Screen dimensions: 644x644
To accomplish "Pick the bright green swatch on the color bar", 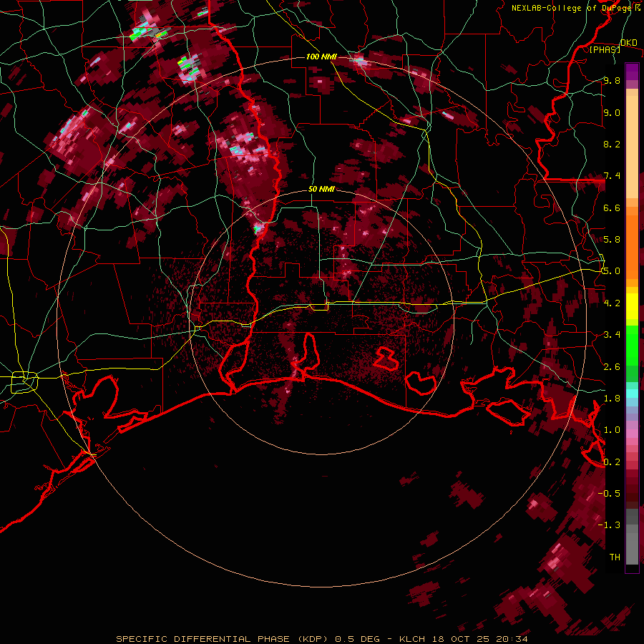I will pyautogui.click(x=632, y=345).
